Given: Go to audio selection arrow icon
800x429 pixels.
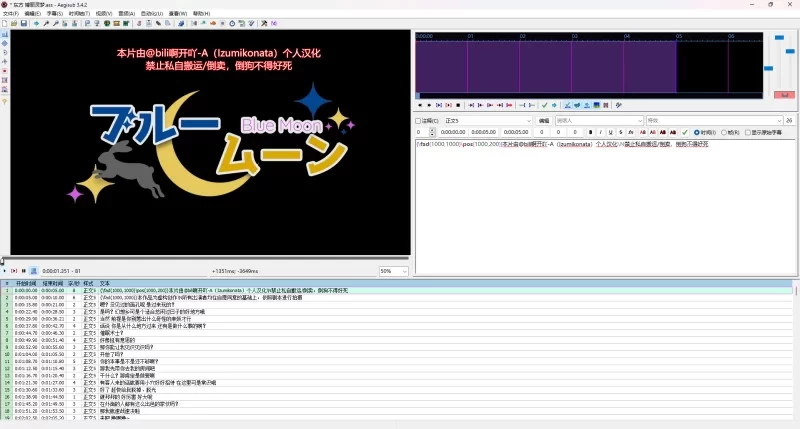Looking at the screenshot, I should coord(554,105).
